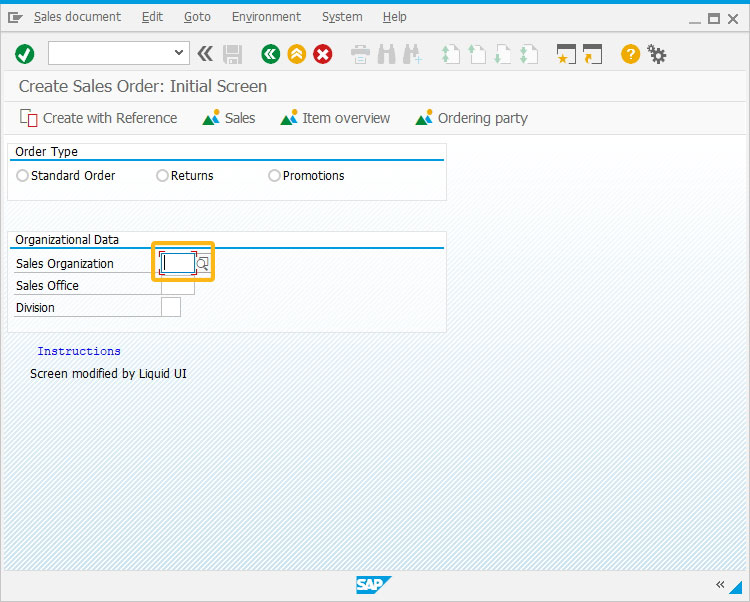This screenshot has height=602, width=750.
Task: Click the Ordering party button
Action: tap(471, 118)
